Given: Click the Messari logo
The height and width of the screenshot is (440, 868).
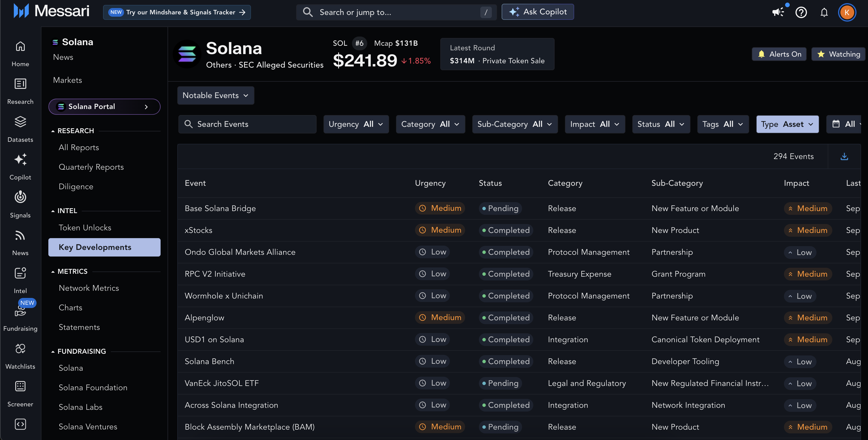Looking at the screenshot, I should point(51,11).
